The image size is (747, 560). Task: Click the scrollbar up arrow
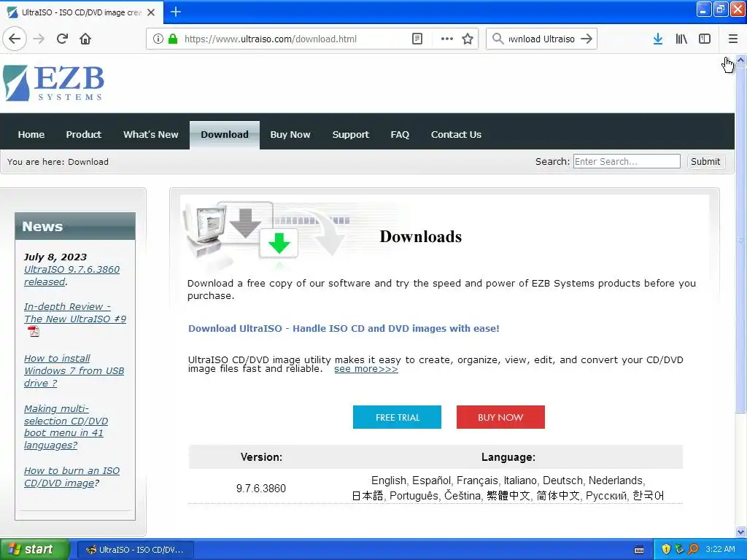pos(741,61)
